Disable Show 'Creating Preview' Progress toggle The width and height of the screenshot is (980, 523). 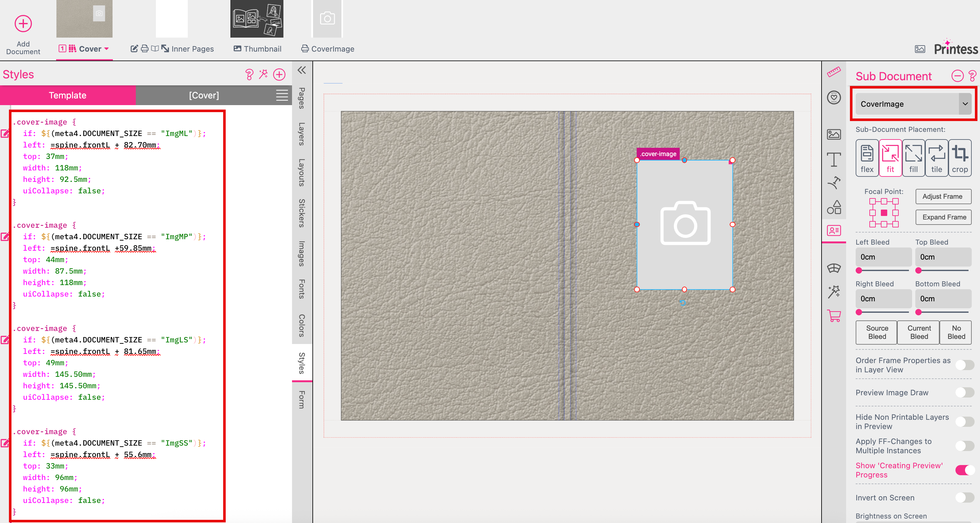pyautogui.click(x=964, y=470)
